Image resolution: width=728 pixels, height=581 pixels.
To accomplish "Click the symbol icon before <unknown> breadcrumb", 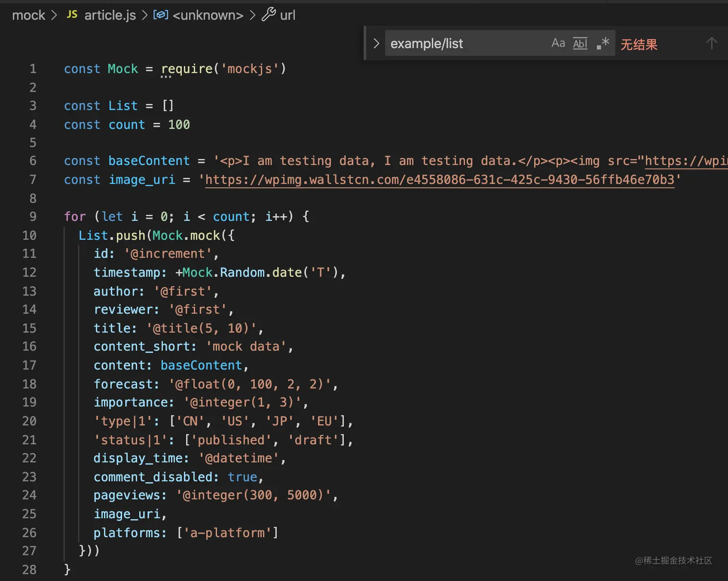I will click(x=161, y=15).
